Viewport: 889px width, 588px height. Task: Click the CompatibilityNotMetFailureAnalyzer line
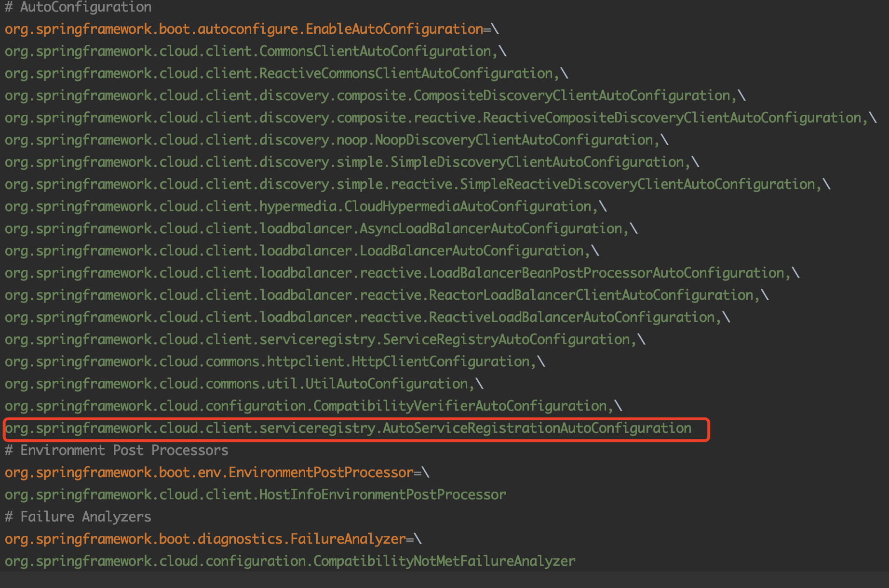pyautogui.click(x=290, y=561)
